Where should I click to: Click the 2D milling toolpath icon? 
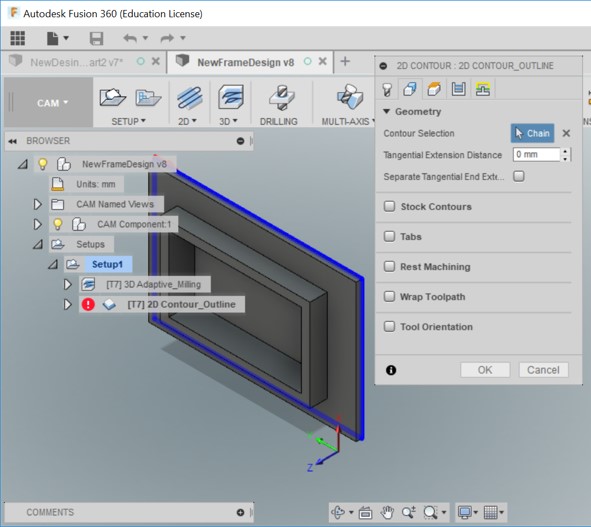[190, 97]
